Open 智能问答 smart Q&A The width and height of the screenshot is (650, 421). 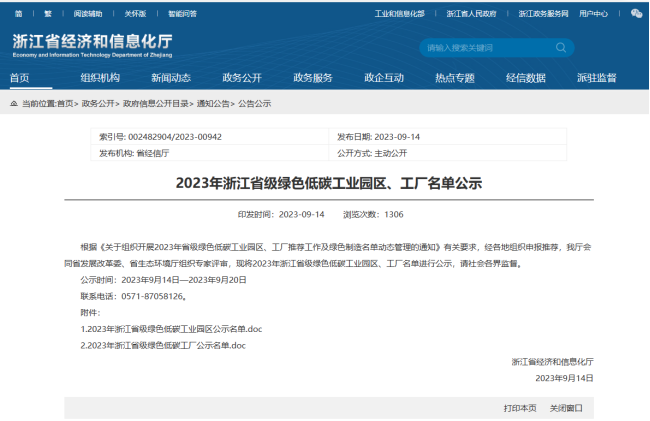coord(182,14)
